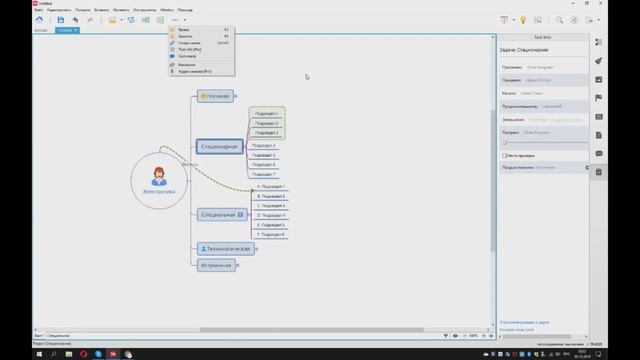Screen dimensions: 640x360
Task: Choose Аудио заметки (Pro) from the dropdown menu
Action: tap(202, 71)
